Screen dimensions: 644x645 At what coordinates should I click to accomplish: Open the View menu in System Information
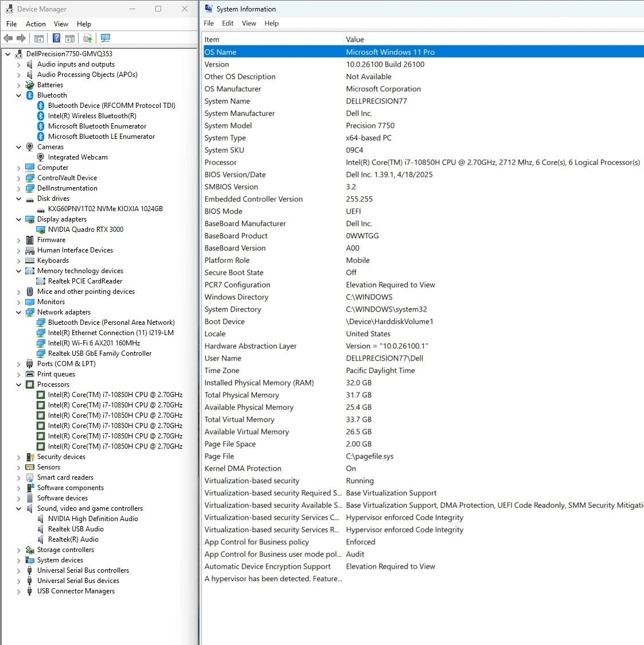[249, 24]
